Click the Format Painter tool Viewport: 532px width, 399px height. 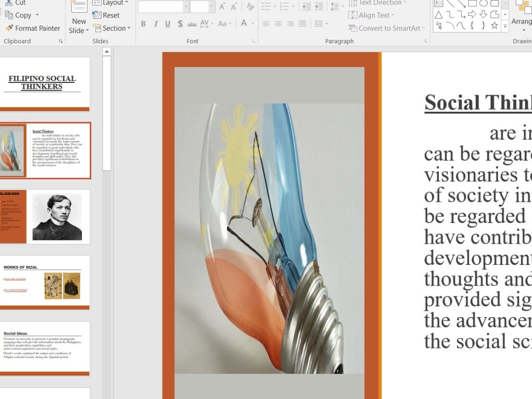32,28
